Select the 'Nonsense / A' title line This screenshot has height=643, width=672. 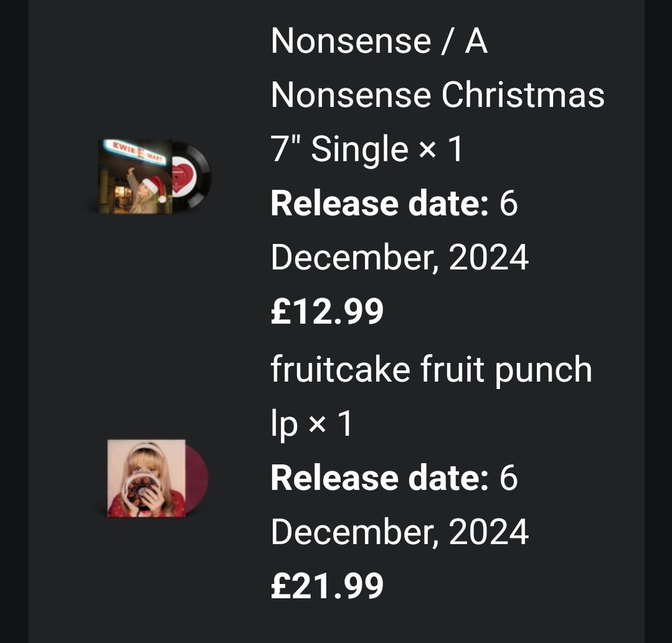click(x=379, y=41)
